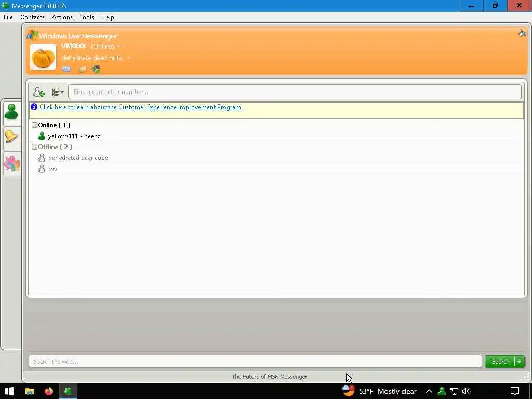Viewport: 532px width, 399px height.
Task: Open File Explorer from the taskbar
Action: pos(30,391)
